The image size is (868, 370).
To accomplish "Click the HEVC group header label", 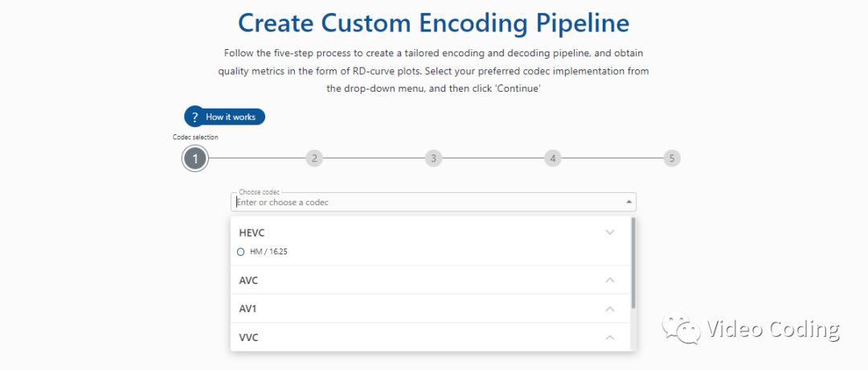I will click(x=252, y=232).
